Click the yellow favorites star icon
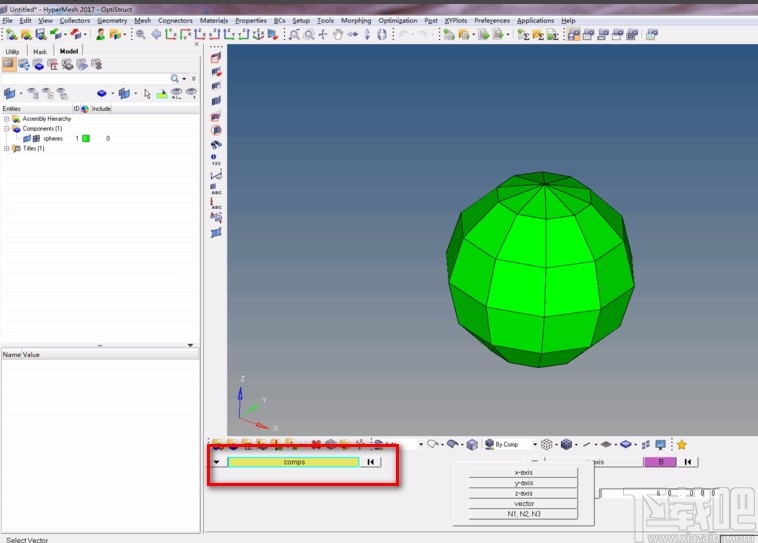 click(x=682, y=445)
